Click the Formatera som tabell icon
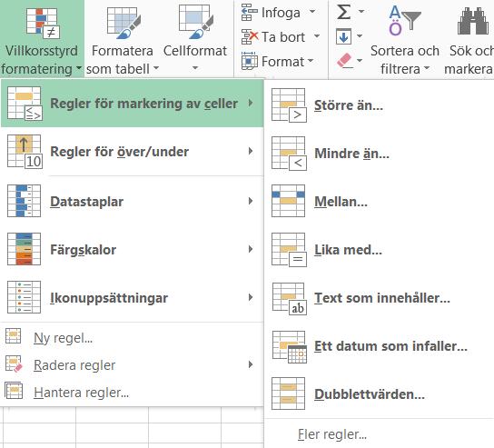 coord(123,23)
